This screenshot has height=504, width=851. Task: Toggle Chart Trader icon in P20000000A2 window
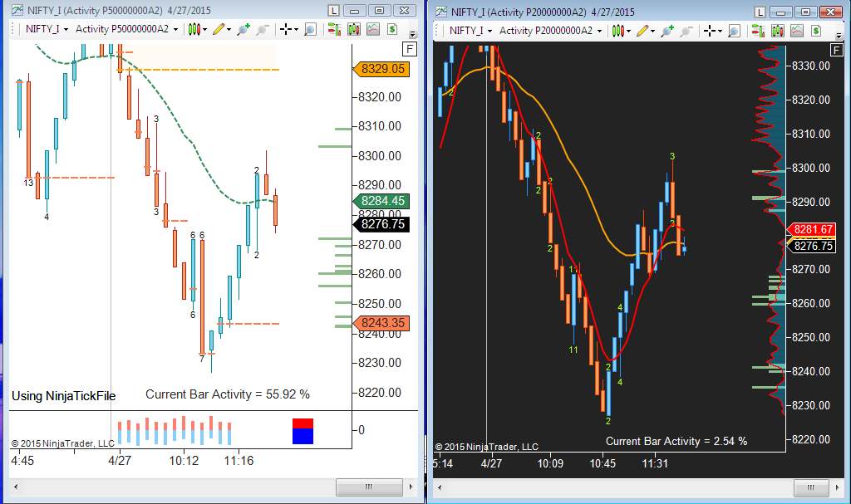coord(758,31)
